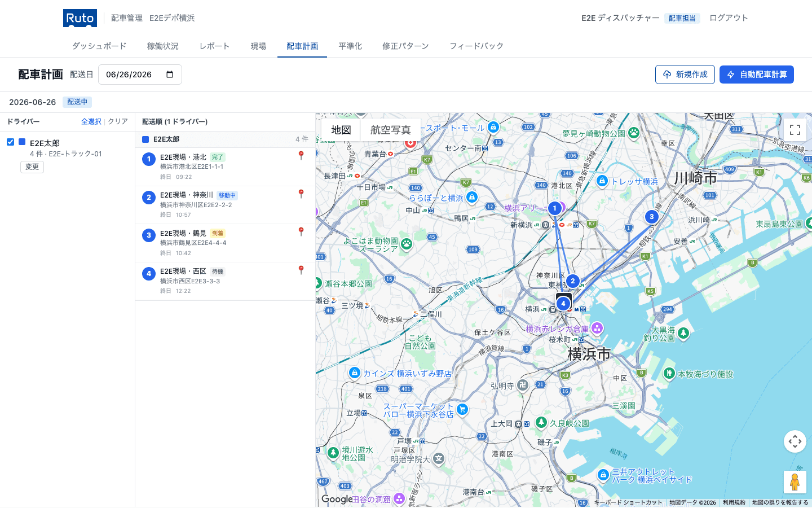Image resolution: width=812 pixels, height=508 pixels.
Task: Click the red pin for E2E現場・鶴見
Action: point(301,231)
